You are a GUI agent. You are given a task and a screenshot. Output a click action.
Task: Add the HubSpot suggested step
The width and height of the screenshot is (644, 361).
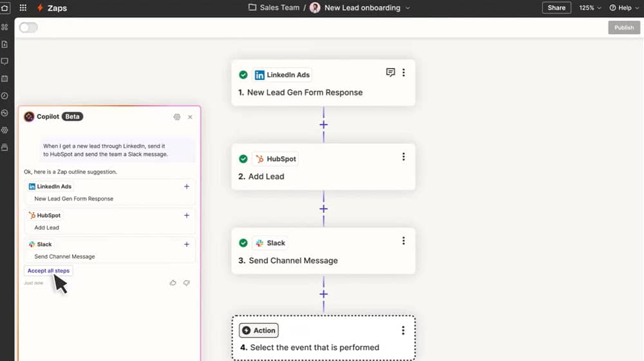click(187, 215)
